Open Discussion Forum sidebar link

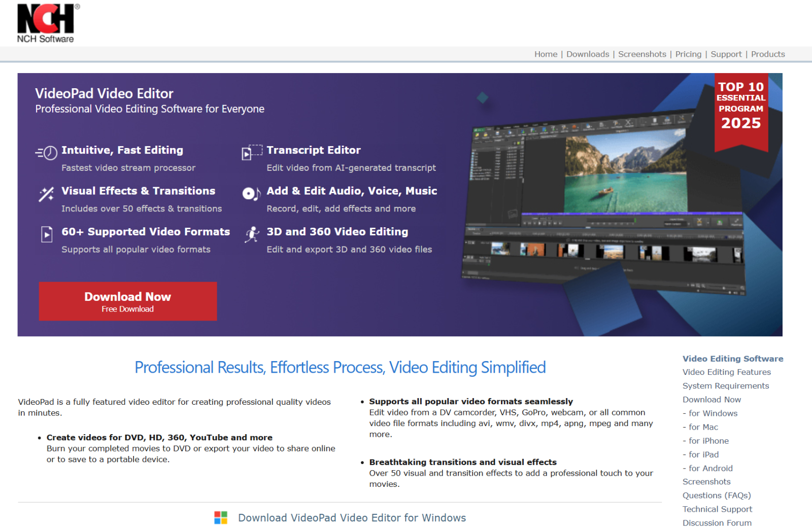(x=717, y=523)
